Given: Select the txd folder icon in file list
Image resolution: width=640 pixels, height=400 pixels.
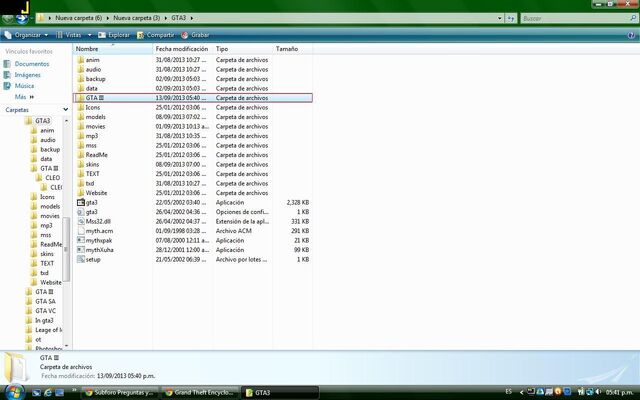Looking at the screenshot, I should tap(80, 183).
